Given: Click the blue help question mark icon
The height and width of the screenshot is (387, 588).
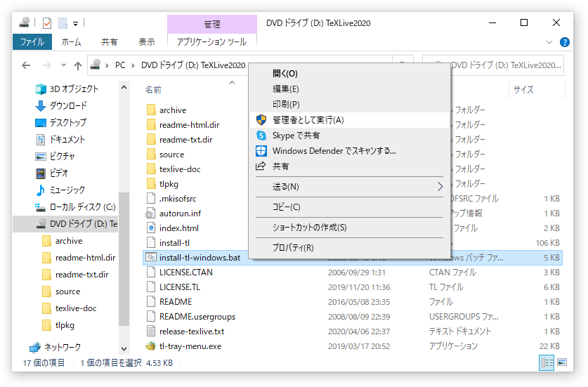Looking at the screenshot, I should pyautogui.click(x=564, y=42).
